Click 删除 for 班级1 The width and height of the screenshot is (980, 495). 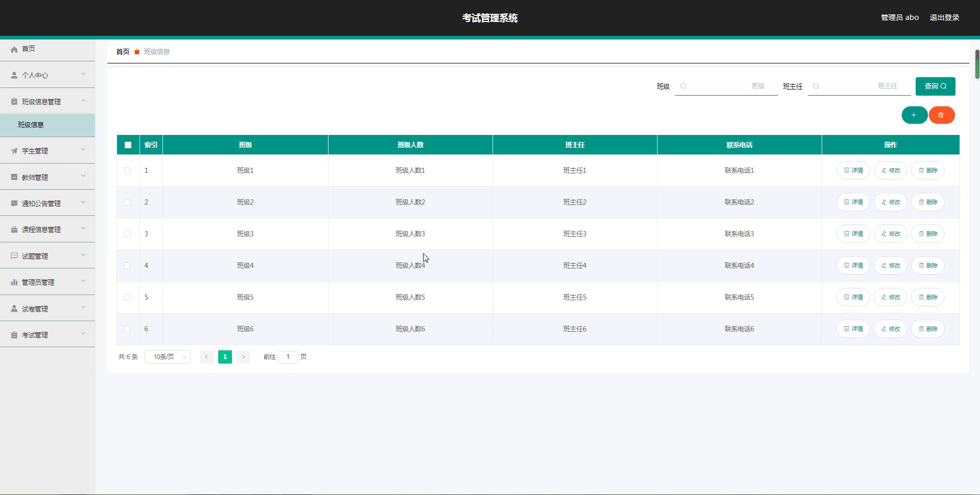pyautogui.click(x=928, y=170)
